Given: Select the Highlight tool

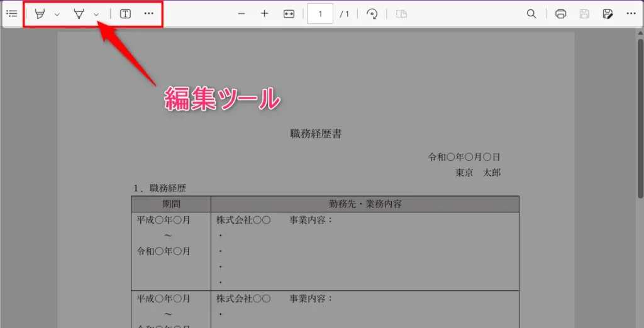Looking at the screenshot, I should [40, 14].
